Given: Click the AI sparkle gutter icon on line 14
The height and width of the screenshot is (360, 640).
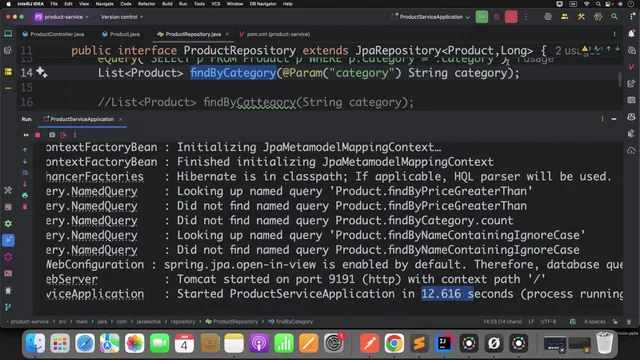Looking at the screenshot, I should coord(42,72).
